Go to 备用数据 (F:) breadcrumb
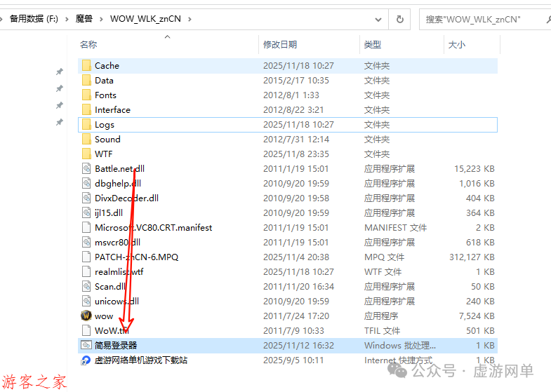Viewport: 551px width, 392px height. [x=34, y=19]
